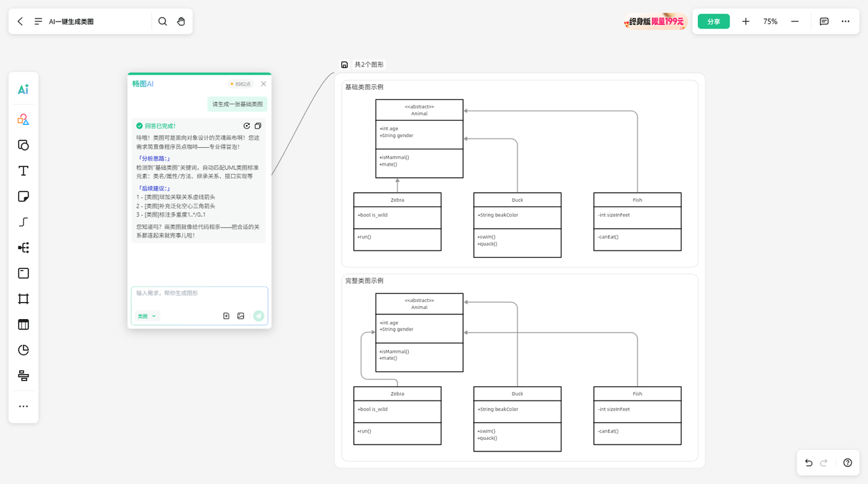868x484 pixels.
Task: Open the more tools ellipsis in sidebar
Action: point(23,406)
